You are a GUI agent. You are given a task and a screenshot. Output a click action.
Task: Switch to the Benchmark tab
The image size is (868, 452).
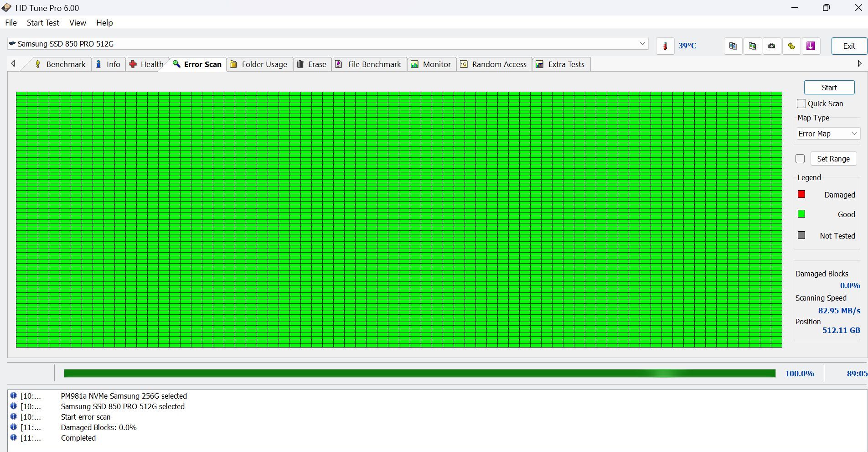point(61,64)
